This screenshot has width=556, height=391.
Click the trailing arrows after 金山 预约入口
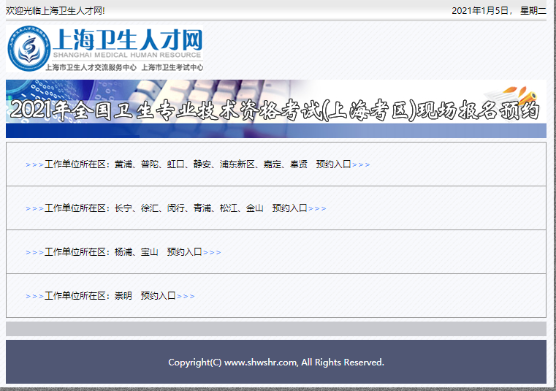click(x=317, y=209)
